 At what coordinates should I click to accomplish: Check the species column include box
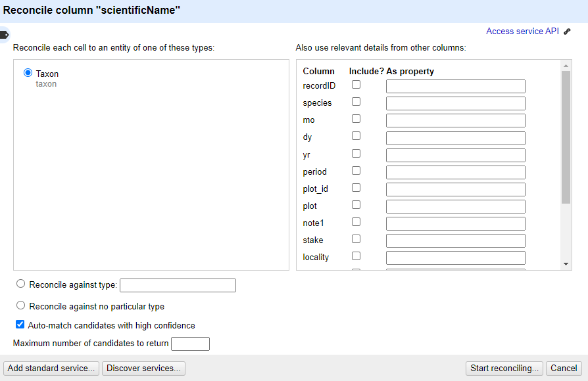click(x=356, y=102)
